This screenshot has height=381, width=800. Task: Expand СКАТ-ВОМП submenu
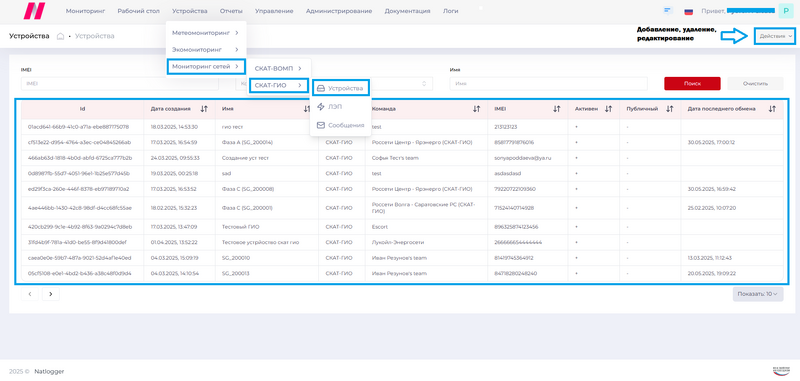pos(279,68)
